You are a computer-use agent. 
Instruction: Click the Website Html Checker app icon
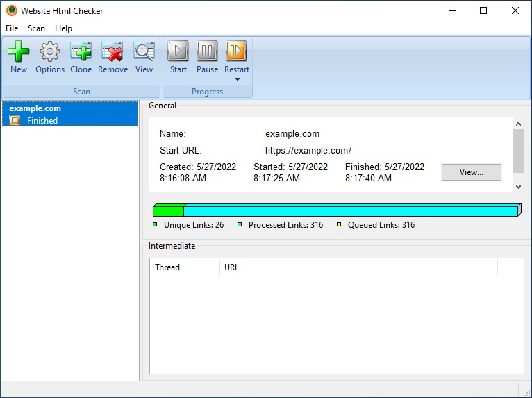pos(11,10)
